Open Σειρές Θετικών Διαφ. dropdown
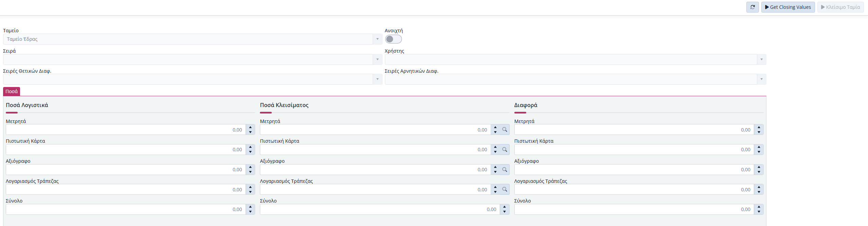The image size is (868, 226). point(377,79)
